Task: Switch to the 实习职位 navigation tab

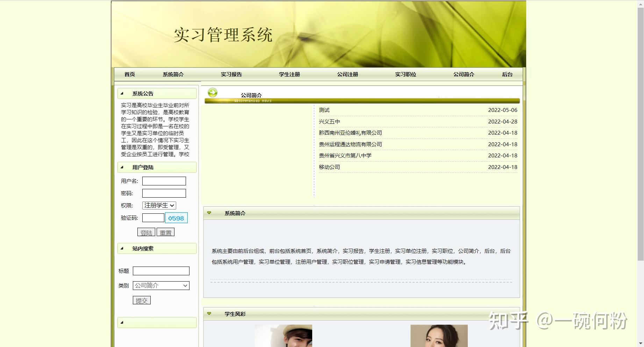Action: coord(405,74)
